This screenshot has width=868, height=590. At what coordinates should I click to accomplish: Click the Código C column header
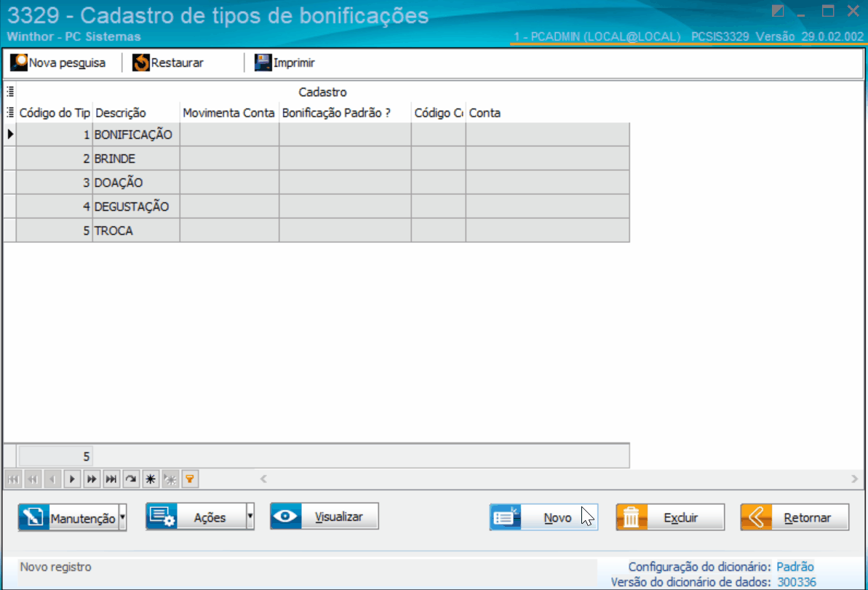(439, 113)
